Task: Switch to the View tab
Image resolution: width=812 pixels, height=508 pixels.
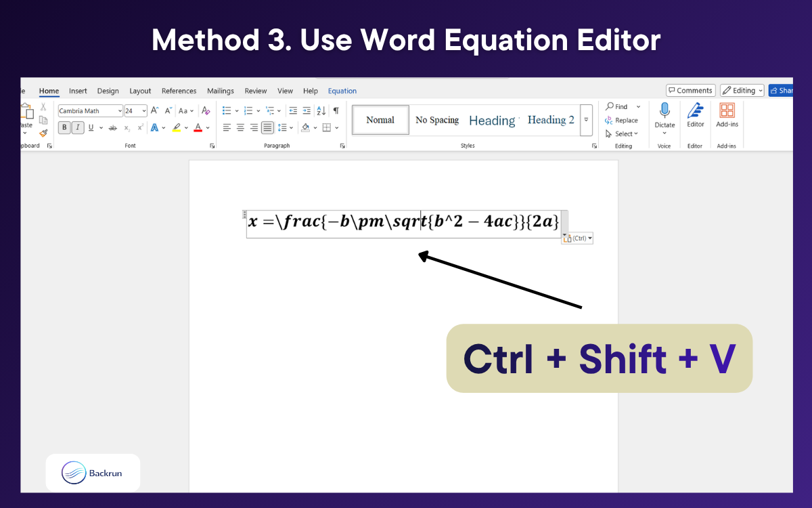Action: coord(285,91)
